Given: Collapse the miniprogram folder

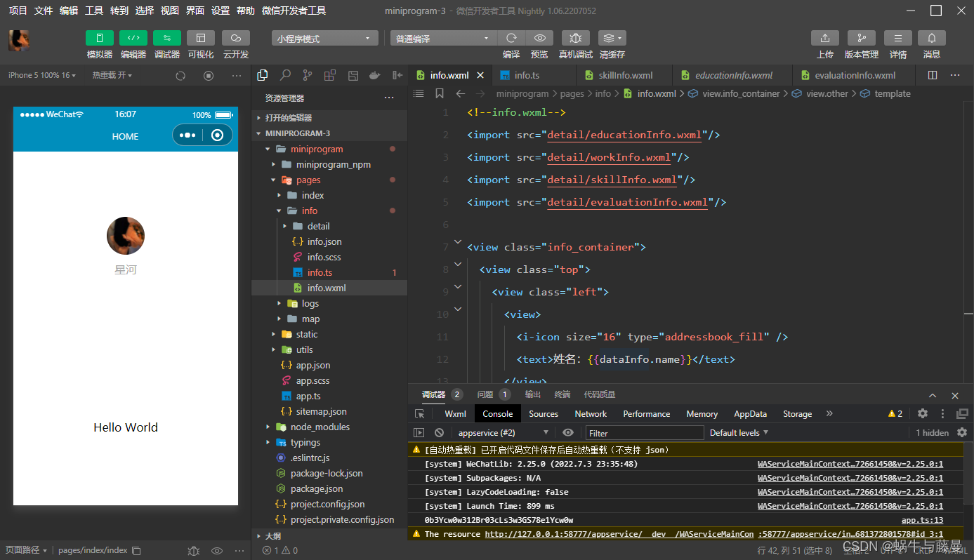Looking at the screenshot, I should coord(268,149).
